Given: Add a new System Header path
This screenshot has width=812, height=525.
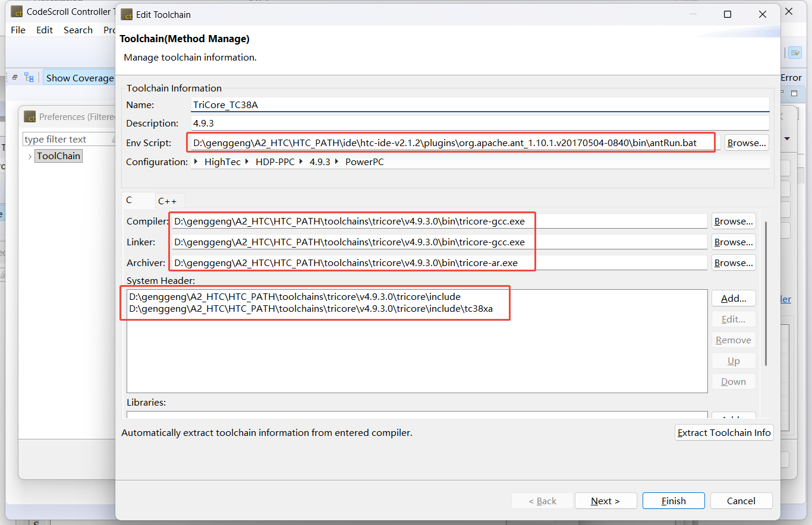Looking at the screenshot, I should click(x=734, y=298).
